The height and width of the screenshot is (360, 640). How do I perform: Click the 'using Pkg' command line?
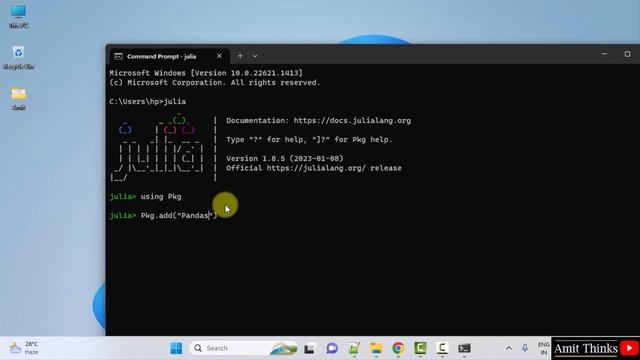tap(161, 197)
